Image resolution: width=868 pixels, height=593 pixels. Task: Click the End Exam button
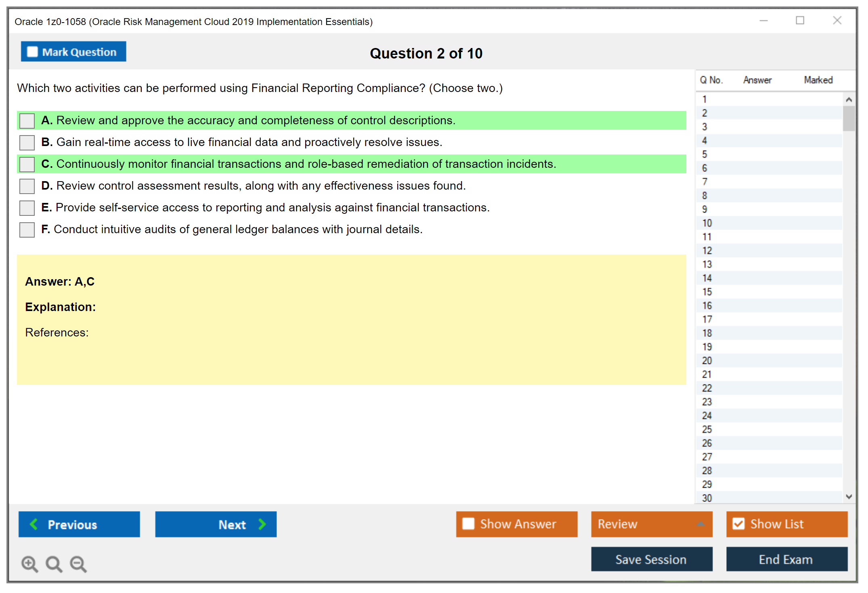pyautogui.click(x=786, y=559)
